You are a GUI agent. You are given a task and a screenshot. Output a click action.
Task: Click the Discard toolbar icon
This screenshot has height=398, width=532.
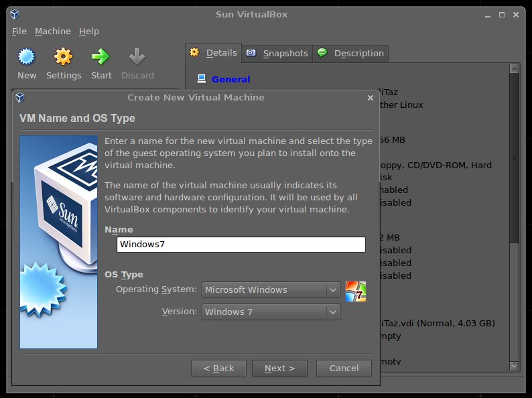[137, 57]
